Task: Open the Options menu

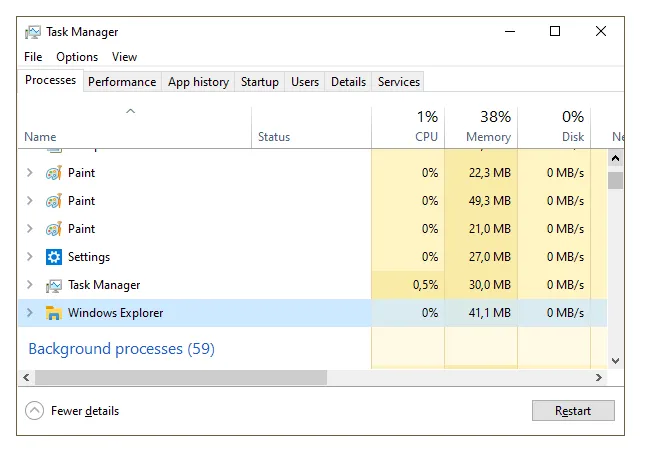Action: coord(77,57)
